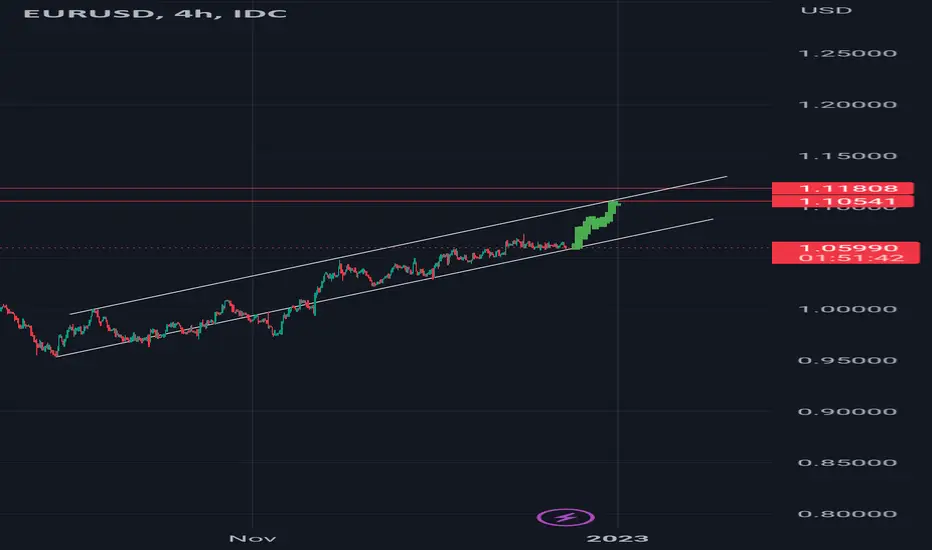
Task: Click the 1.20000 price axis value
Action: tap(848, 105)
